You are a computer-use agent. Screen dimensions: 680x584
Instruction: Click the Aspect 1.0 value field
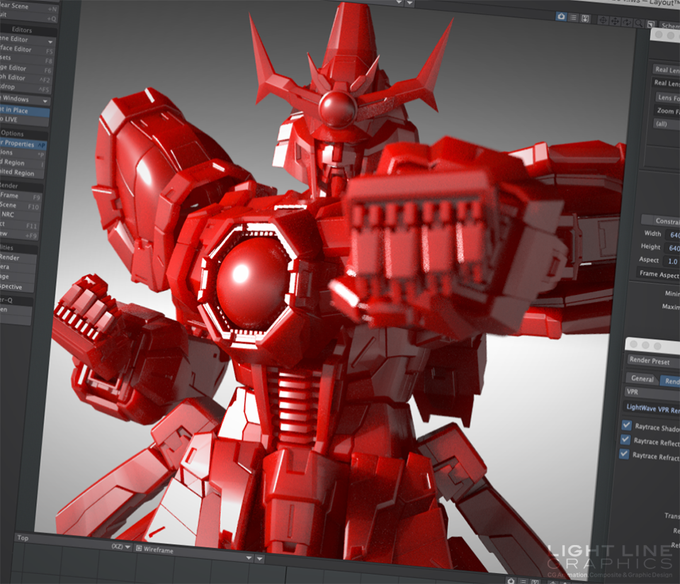673,261
